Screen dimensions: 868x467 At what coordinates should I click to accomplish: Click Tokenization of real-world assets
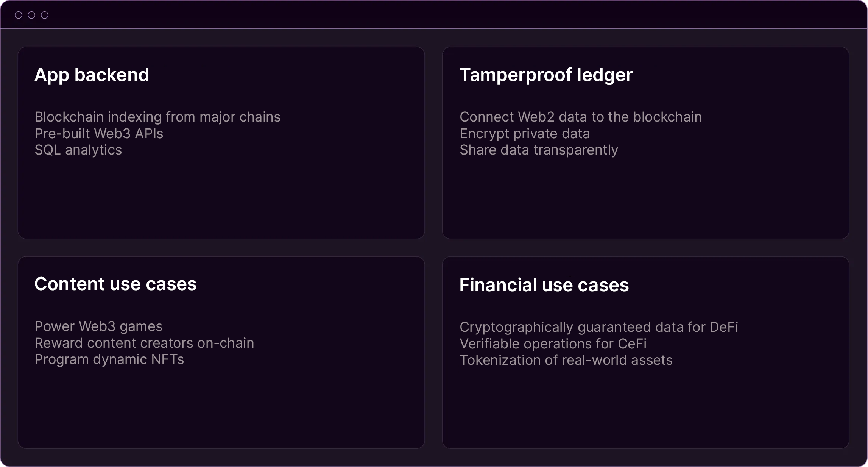(x=566, y=360)
